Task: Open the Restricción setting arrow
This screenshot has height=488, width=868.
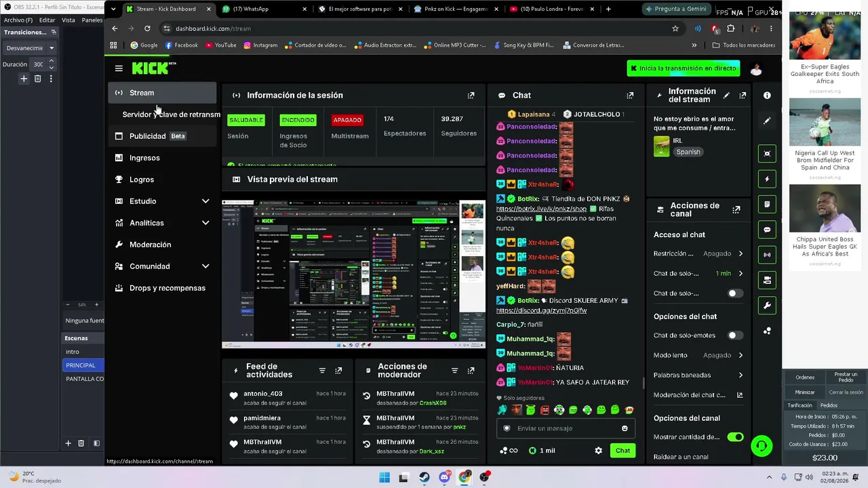Action: (x=741, y=253)
